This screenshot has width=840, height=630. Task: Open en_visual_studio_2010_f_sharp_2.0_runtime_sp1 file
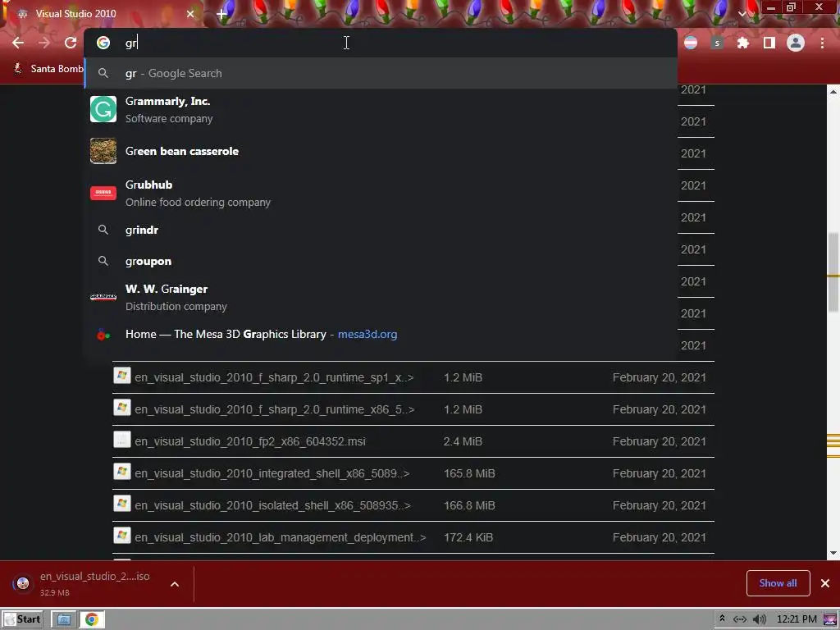pyautogui.click(x=274, y=377)
